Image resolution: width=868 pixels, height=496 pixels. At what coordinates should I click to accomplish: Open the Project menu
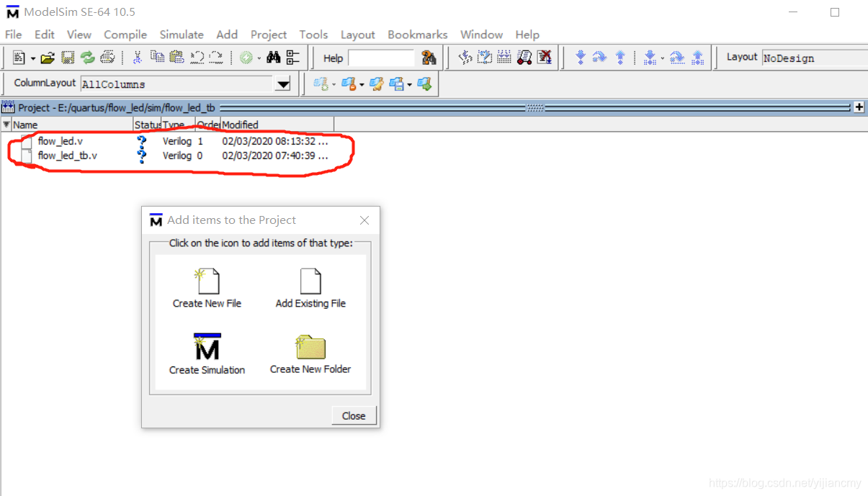[269, 35]
